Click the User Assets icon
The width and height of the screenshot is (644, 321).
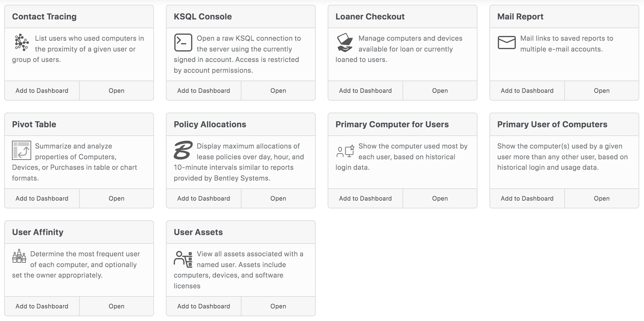[183, 259]
